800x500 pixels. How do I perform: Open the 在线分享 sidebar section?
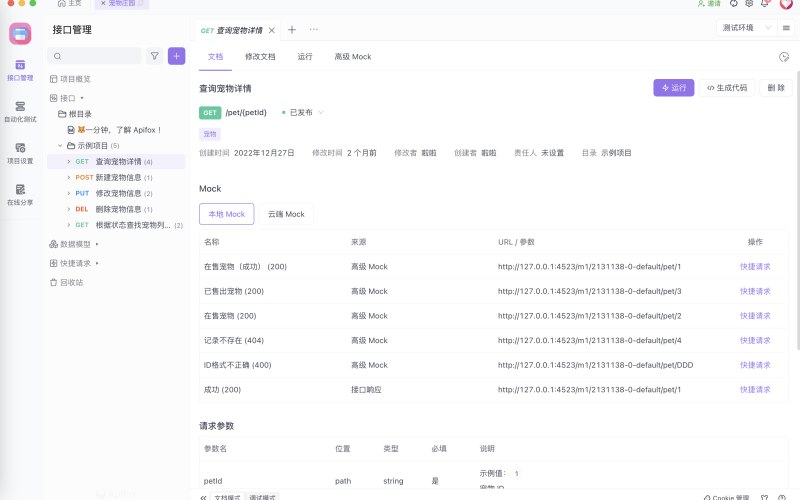point(20,195)
